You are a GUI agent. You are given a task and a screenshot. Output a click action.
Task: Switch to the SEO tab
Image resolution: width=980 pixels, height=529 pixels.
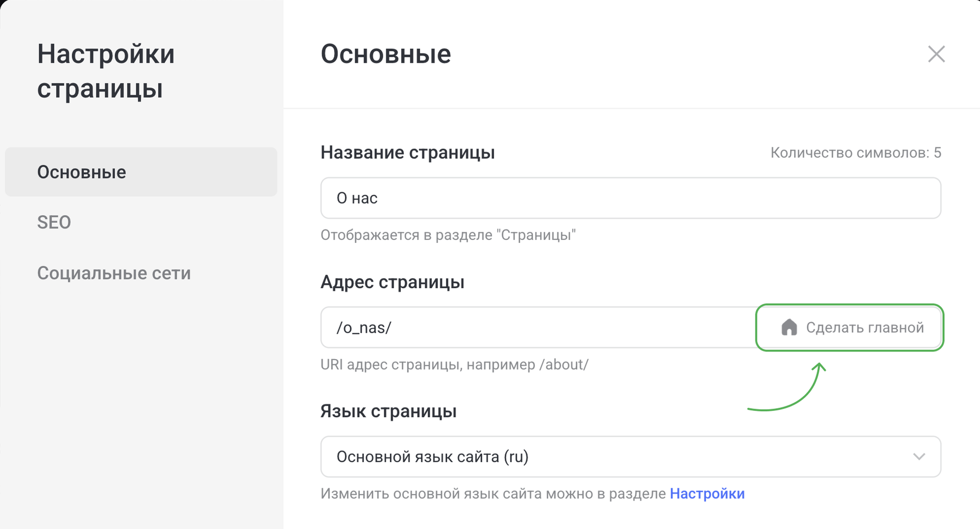click(54, 222)
